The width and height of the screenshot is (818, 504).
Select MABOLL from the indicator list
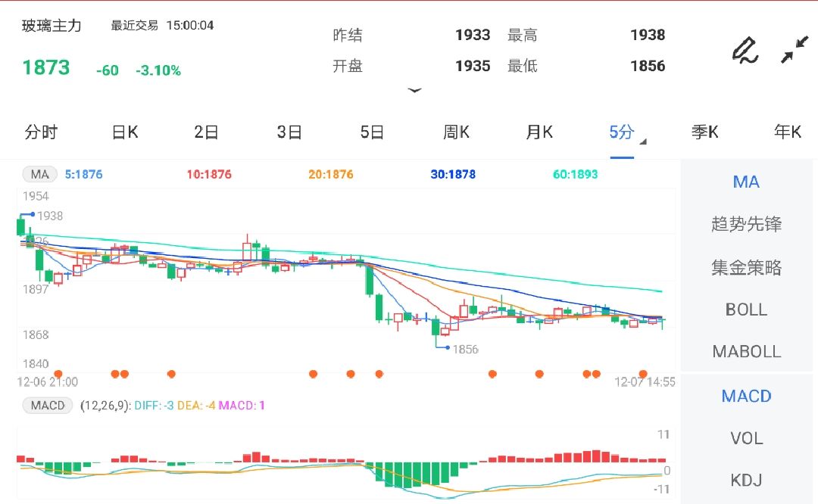(745, 351)
